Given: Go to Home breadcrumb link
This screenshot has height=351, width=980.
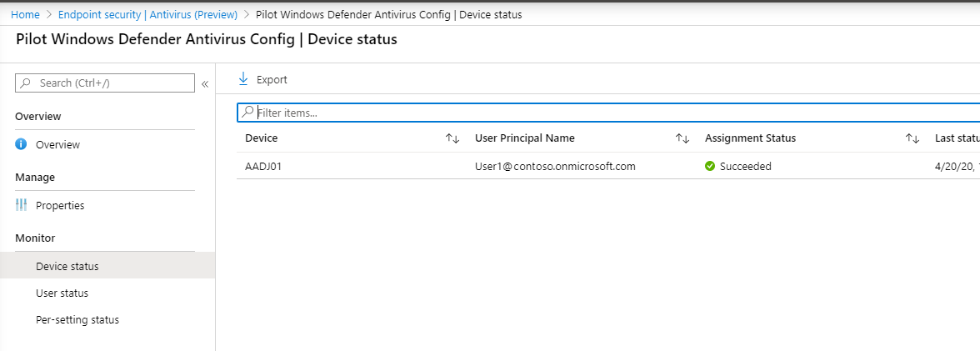Looking at the screenshot, I should [25, 15].
